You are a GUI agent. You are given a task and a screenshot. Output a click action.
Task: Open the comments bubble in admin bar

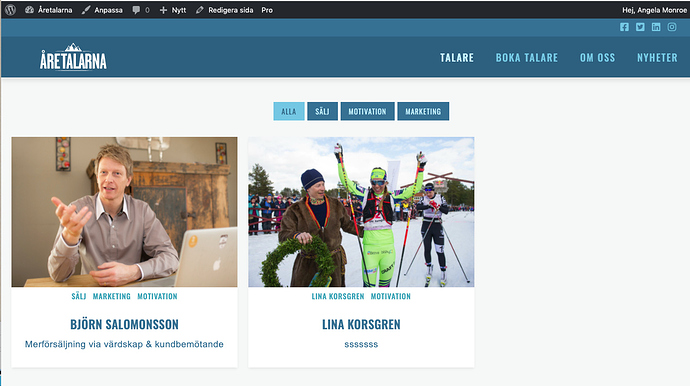140,10
